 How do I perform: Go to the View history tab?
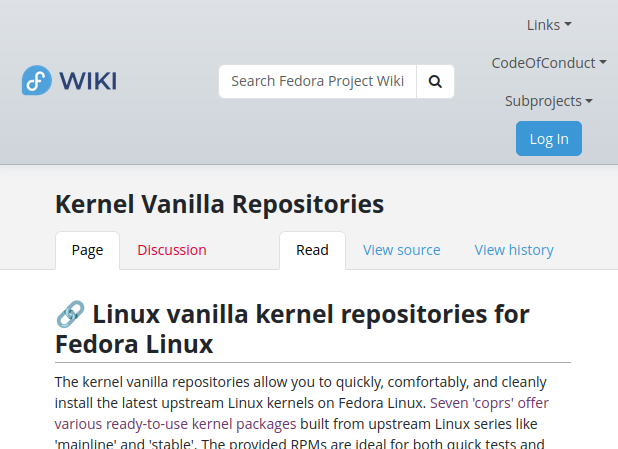point(513,250)
